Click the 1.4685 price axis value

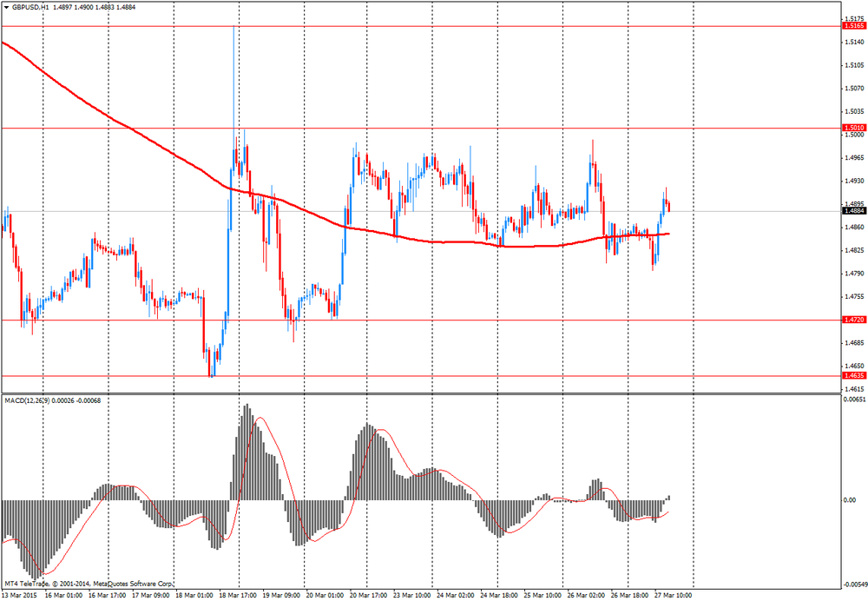point(854,343)
